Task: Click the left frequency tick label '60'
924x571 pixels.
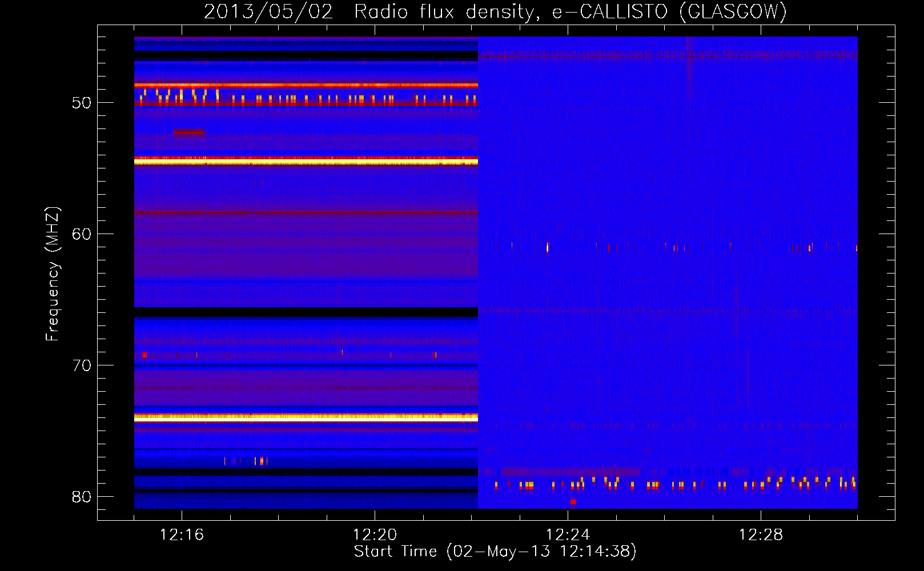Action: pos(82,234)
